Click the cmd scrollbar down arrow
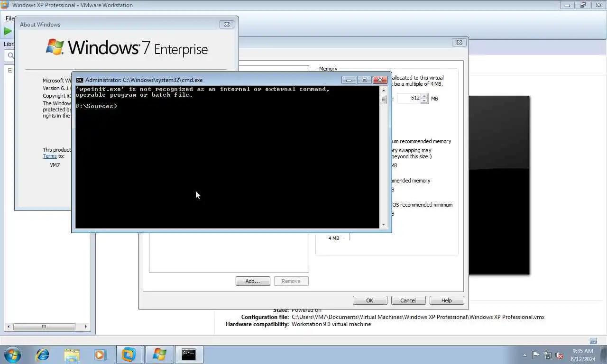Image resolution: width=607 pixels, height=364 pixels. tap(383, 225)
